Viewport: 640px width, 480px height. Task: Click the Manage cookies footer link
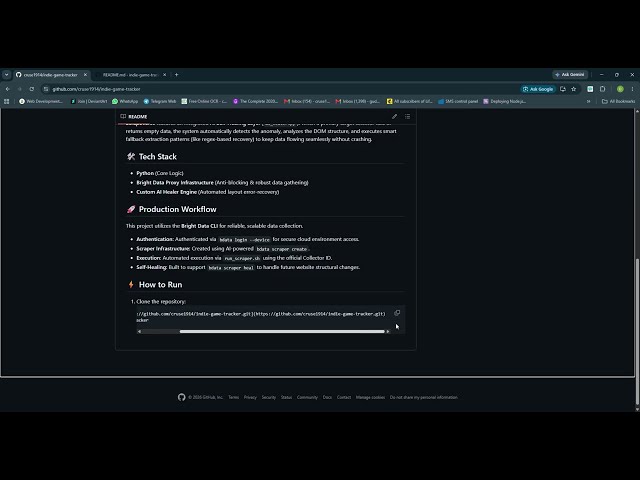[370, 397]
